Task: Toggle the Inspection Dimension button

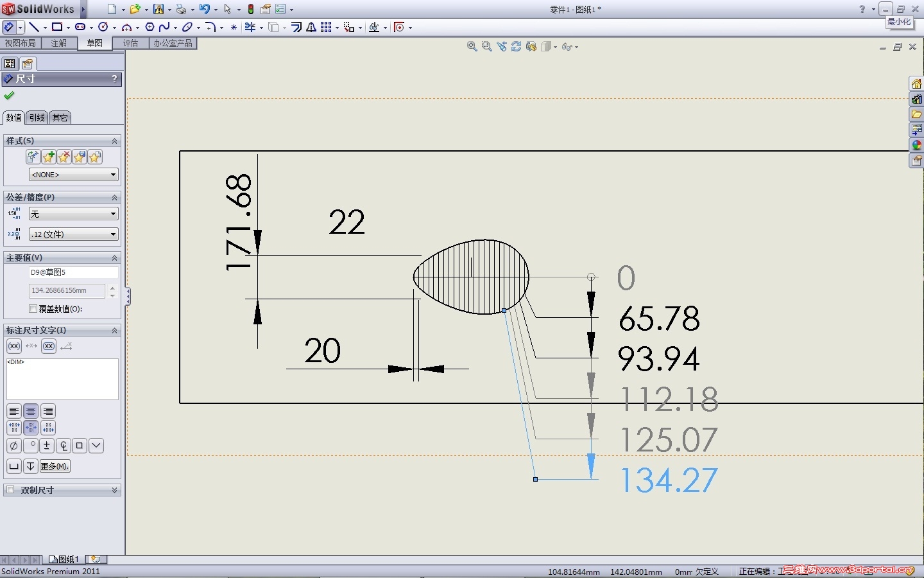Action: (49, 346)
